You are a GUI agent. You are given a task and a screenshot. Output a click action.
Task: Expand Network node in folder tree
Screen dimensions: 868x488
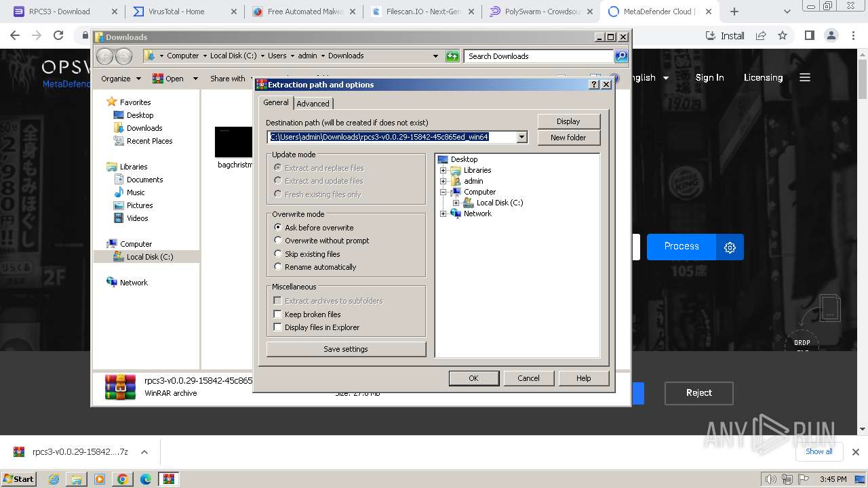click(x=443, y=213)
